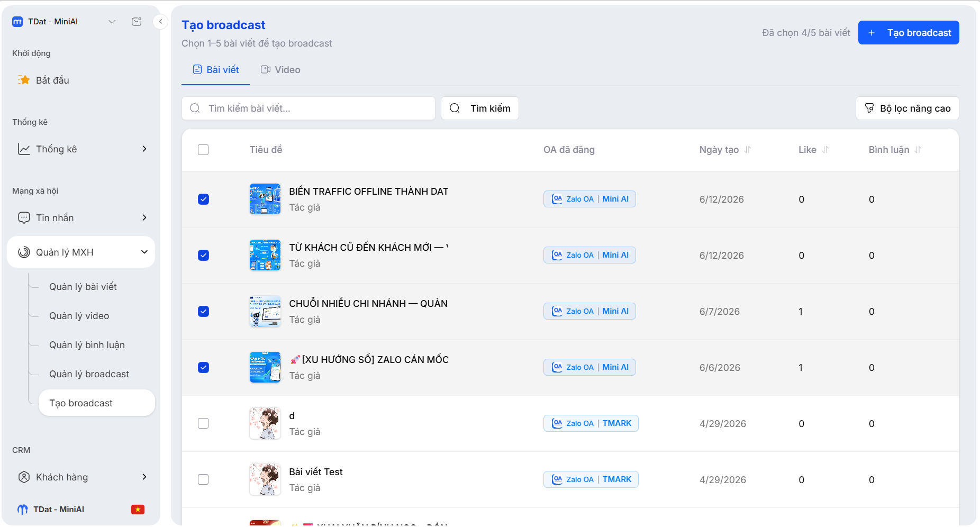980x527 pixels.
Task: Click the blue Tạo broadcast button
Action: [x=909, y=33]
